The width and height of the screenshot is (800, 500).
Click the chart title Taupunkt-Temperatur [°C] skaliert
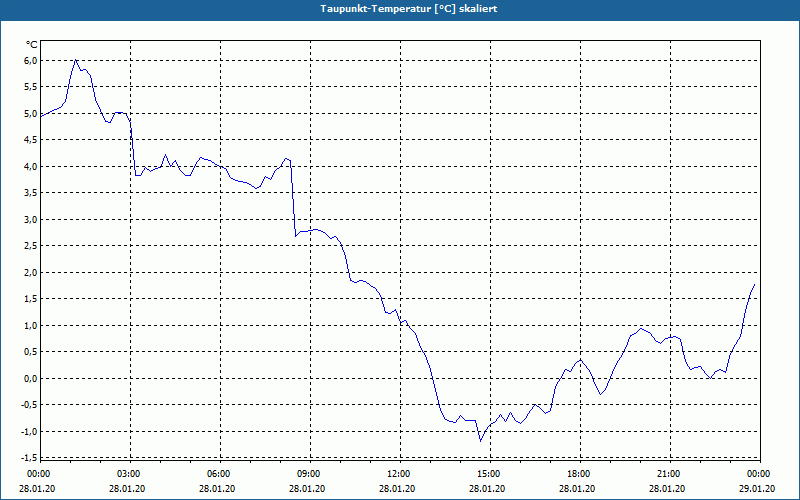409,9
